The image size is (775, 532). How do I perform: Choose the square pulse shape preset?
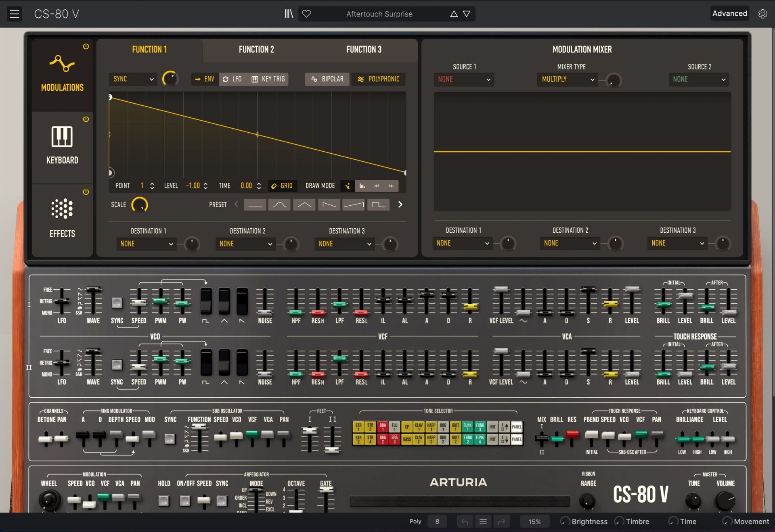coord(378,205)
